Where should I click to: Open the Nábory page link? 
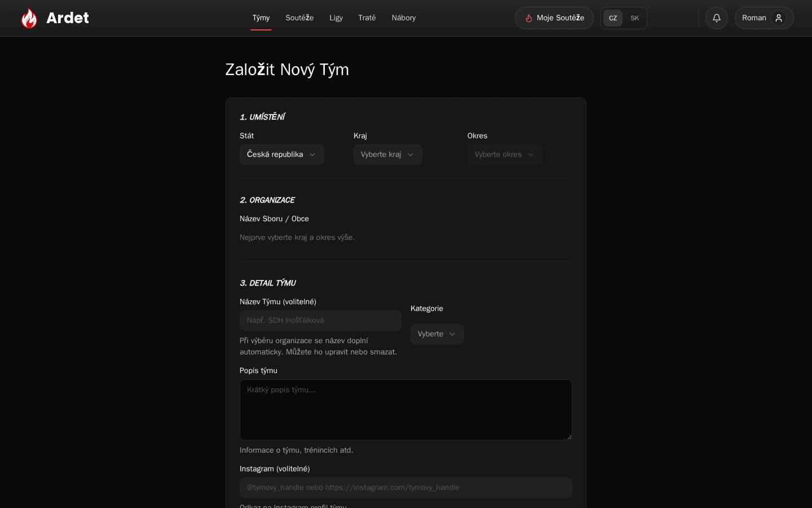404,18
